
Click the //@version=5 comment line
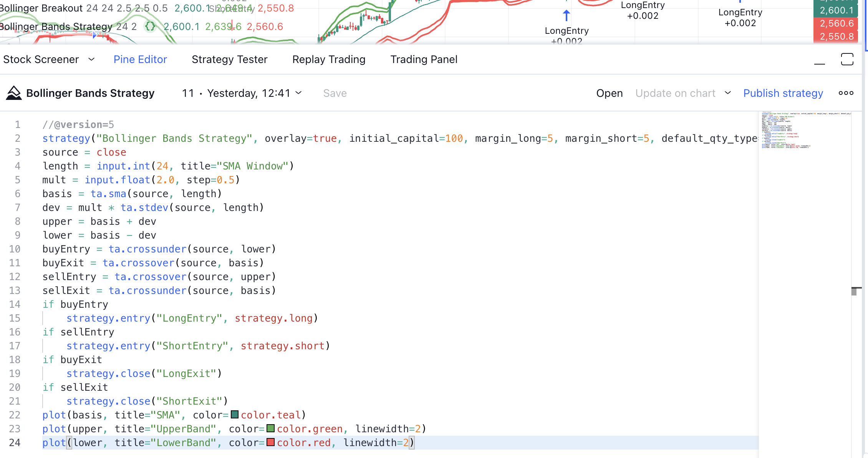78,124
